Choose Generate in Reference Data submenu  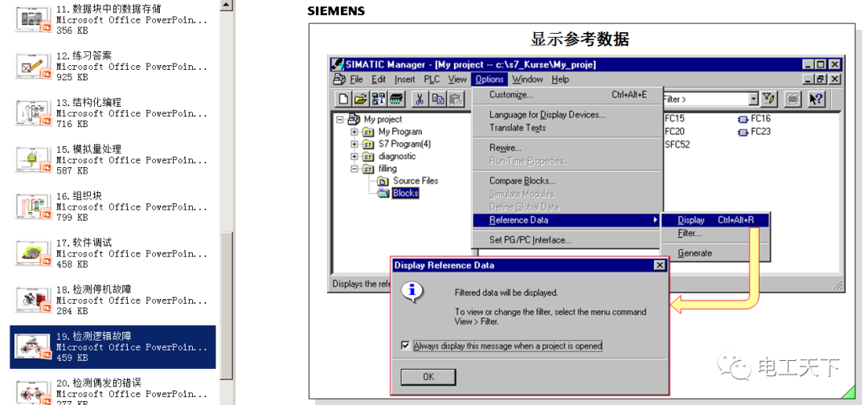coord(716,253)
